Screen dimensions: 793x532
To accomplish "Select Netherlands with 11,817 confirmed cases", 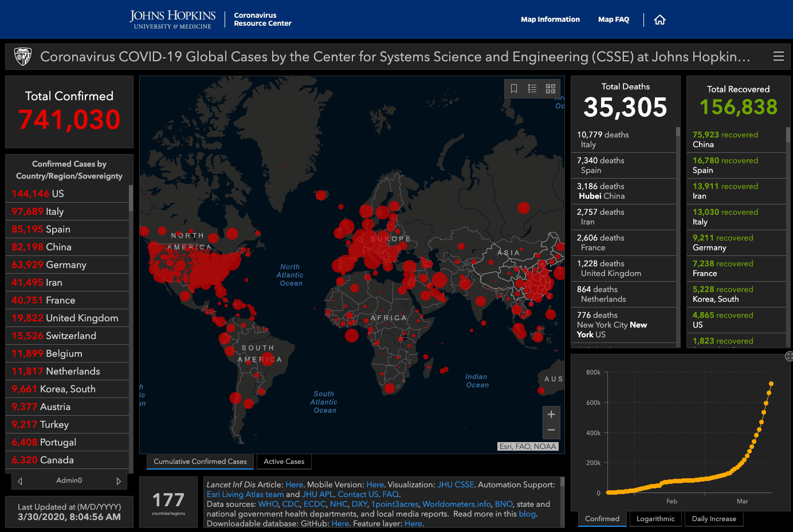I will click(x=67, y=371).
